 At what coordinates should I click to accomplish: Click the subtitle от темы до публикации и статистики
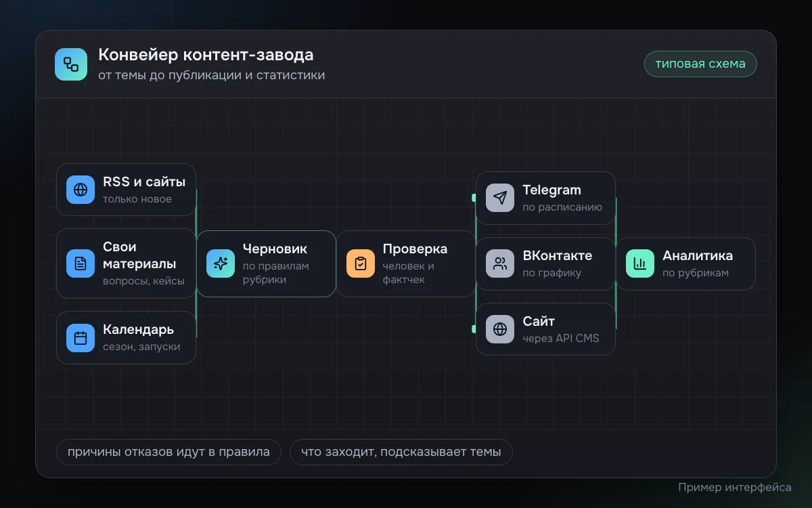point(212,75)
